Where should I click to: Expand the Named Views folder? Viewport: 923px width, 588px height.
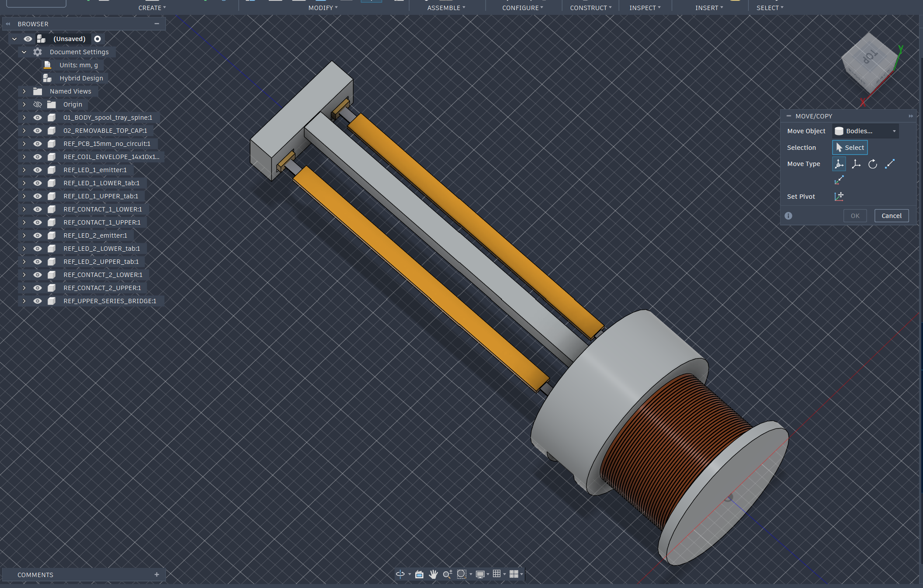[x=24, y=91]
